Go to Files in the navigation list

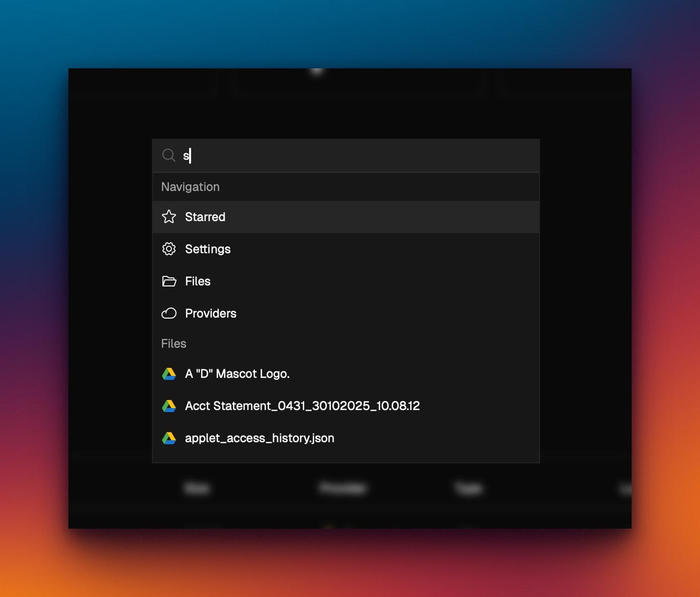[x=198, y=281]
